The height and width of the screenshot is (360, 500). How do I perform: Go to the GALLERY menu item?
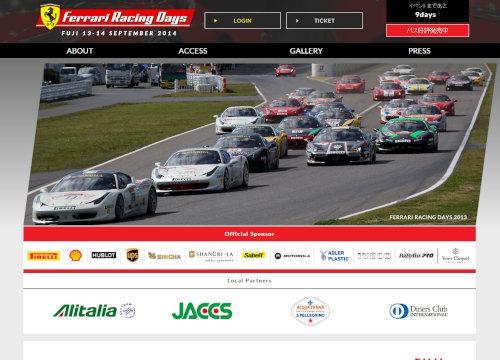click(306, 51)
